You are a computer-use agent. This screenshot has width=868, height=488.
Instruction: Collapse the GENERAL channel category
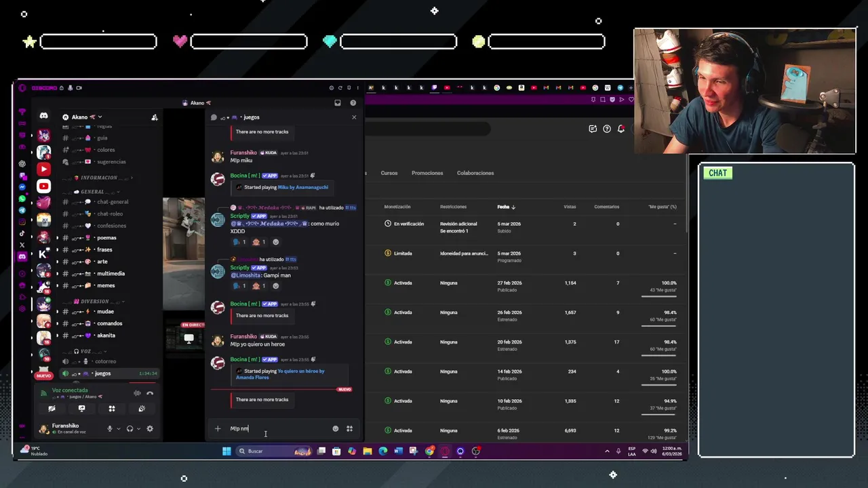[92, 192]
